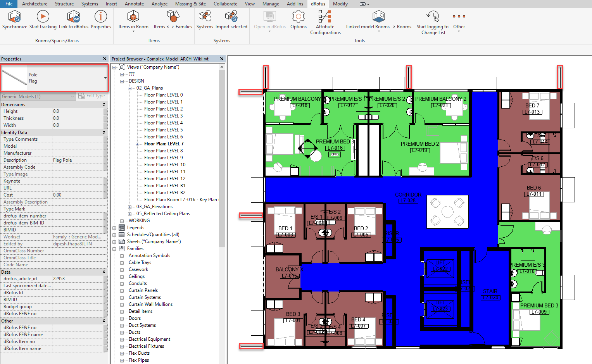
Task: Expand the Doors family category
Action: click(x=122, y=318)
